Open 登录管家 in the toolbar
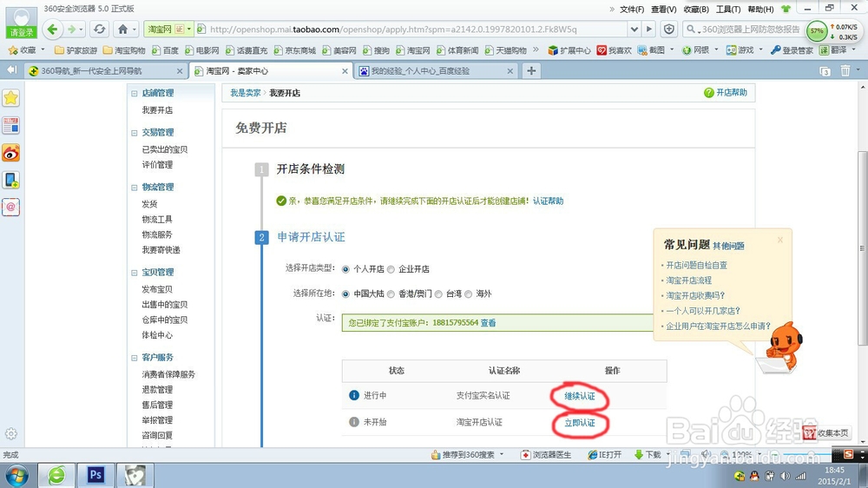 [792, 50]
